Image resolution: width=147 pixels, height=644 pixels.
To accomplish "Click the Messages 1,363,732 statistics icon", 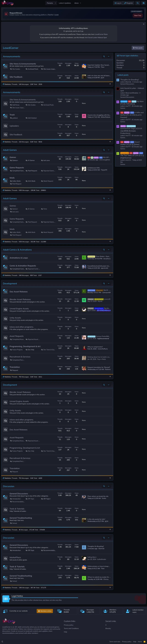I will [x=82, y=611].
